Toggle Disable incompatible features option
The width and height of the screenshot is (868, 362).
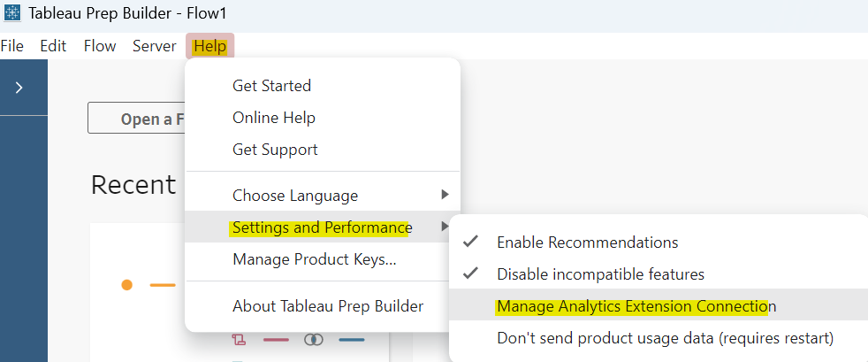(600, 274)
